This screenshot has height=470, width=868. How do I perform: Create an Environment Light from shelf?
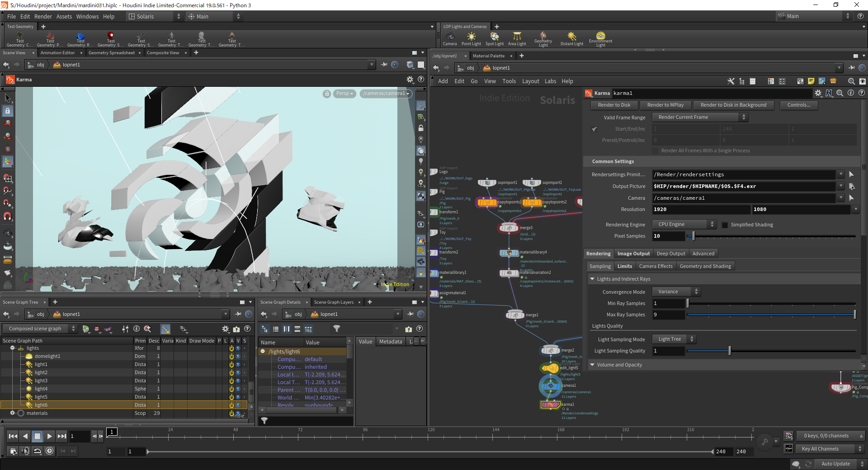pos(600,39)
